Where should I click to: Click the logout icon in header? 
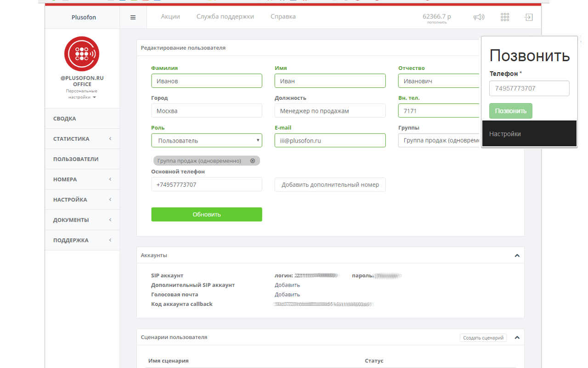coord(529,17)
